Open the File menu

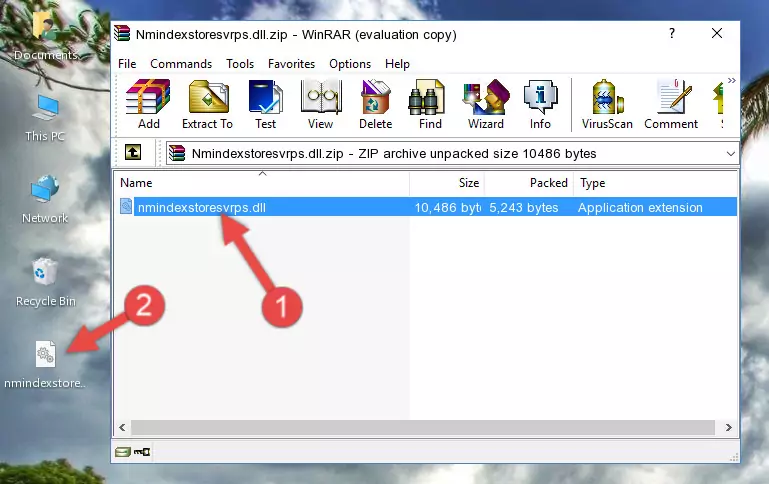[127, 64]
